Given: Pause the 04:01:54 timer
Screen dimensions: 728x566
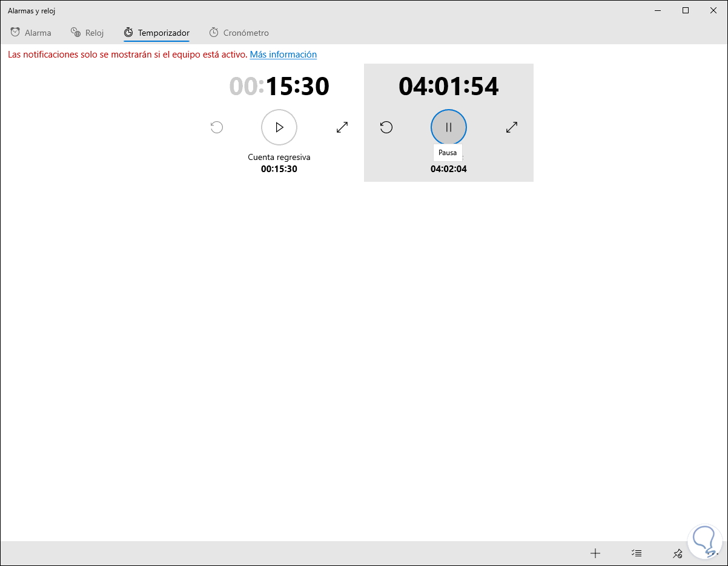Looking at the screenshot, I should [x=448, y=127].
